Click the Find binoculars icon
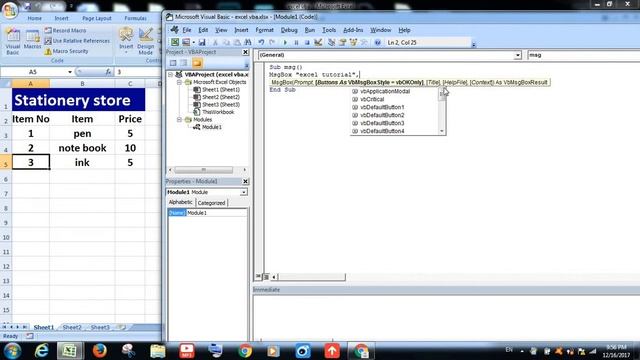This screenshot has height=360, width=640. tap(248, 42)
